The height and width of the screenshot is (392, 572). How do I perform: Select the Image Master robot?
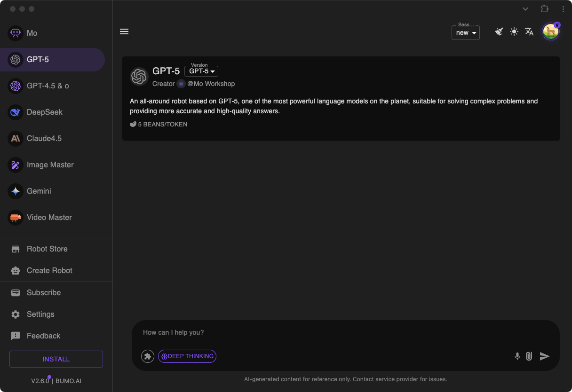coord(50,165)
